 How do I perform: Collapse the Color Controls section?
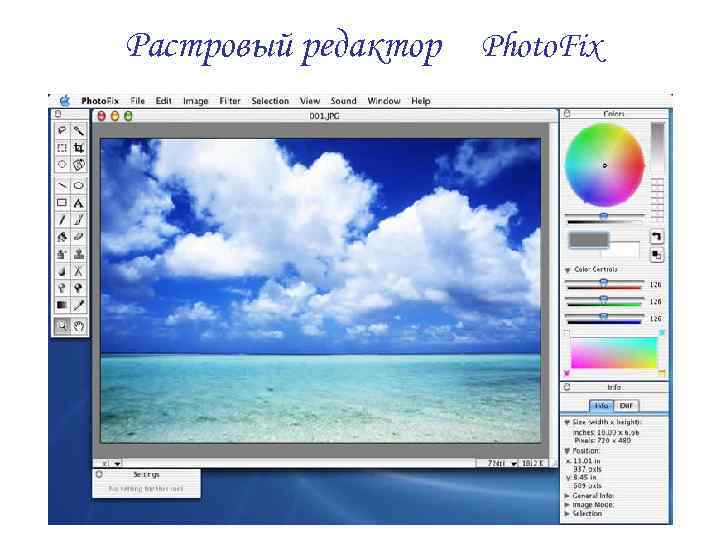(x=568, y=270)
